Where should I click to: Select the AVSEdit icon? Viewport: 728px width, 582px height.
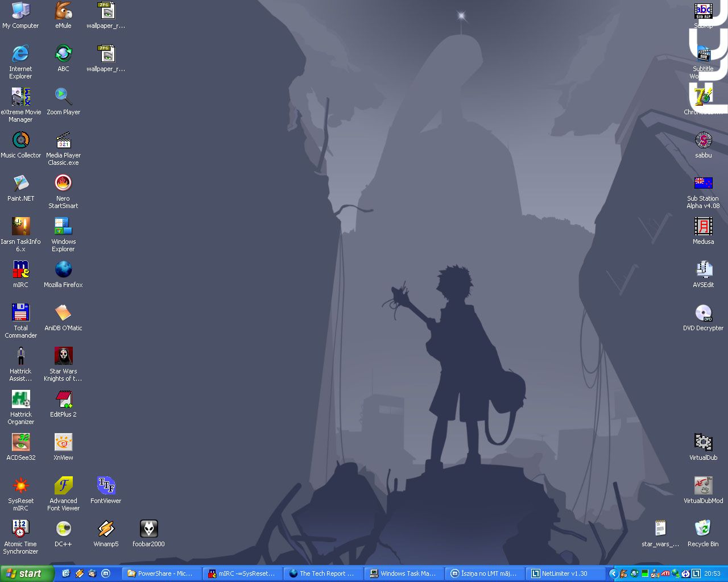(704, 275)
